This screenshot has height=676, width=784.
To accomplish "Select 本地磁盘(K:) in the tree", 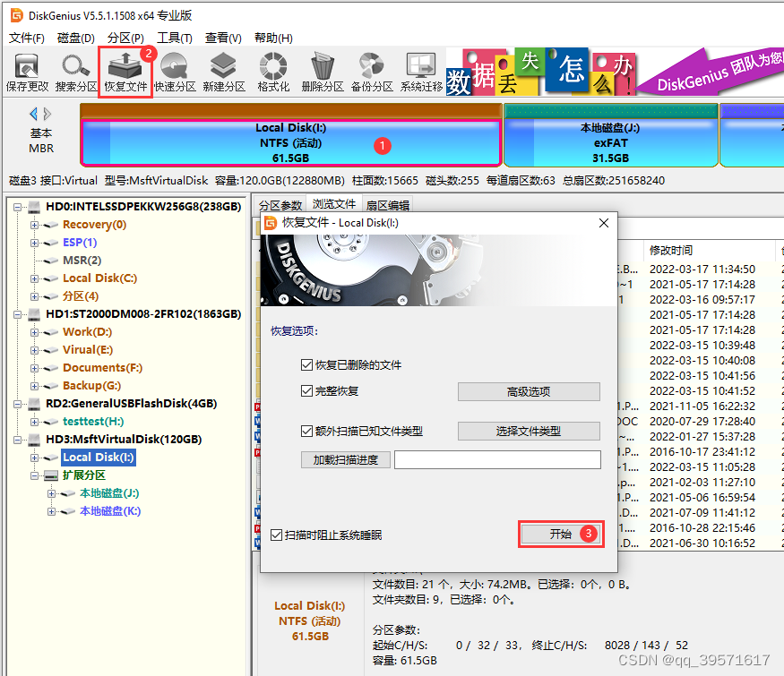I will click(x=110, y=511).
